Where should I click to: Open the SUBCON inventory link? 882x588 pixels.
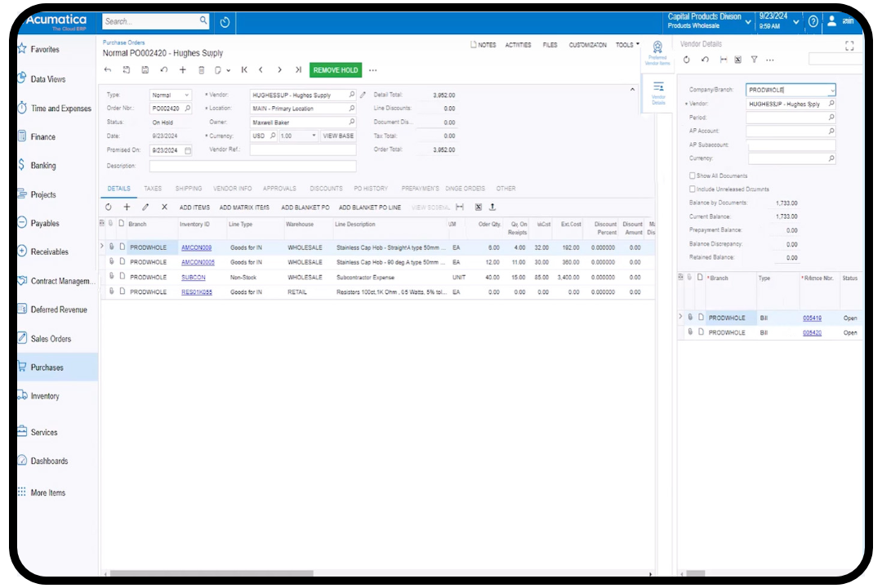[x=193, y=278]
